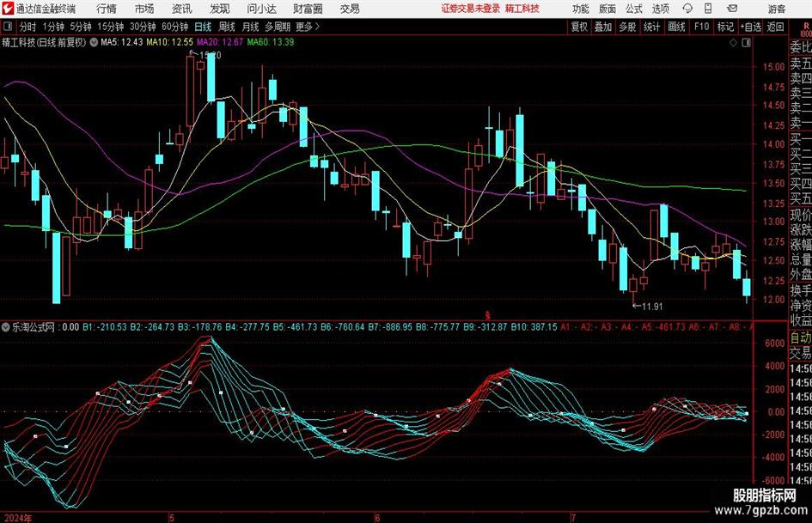Click red R 1000 indicator icon
Image resolution: width=812 pixels, height=523 pixels.
point(806,28)
